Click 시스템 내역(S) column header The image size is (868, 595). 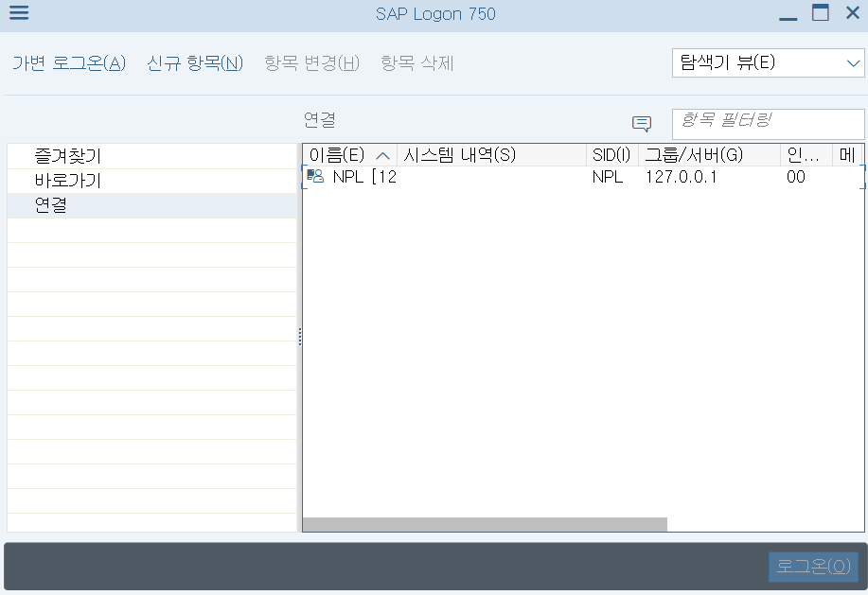pyautogui.click(x=491, y=155)
